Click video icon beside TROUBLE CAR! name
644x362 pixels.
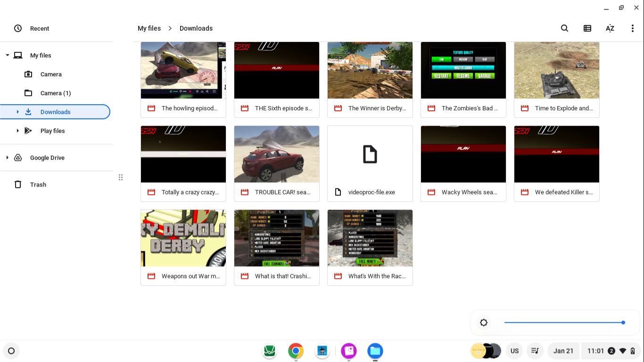click(x=244, y=192)
